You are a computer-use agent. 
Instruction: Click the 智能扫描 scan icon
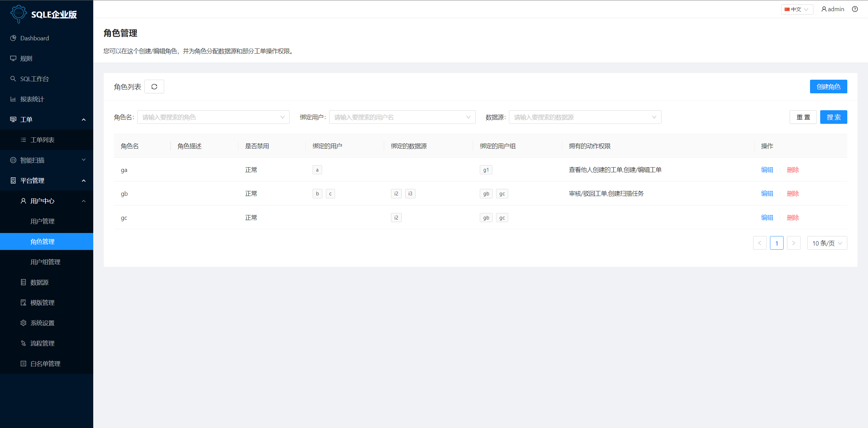coord(13,160)
